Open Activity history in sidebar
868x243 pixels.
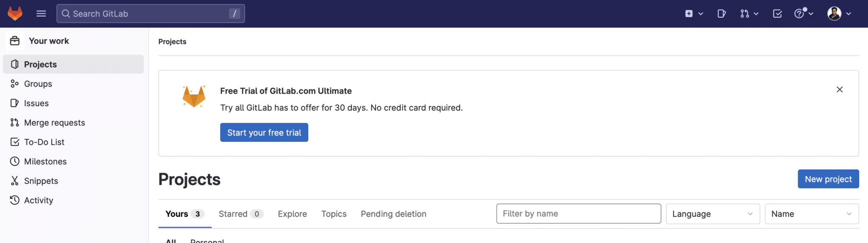(x=38, y=200)
